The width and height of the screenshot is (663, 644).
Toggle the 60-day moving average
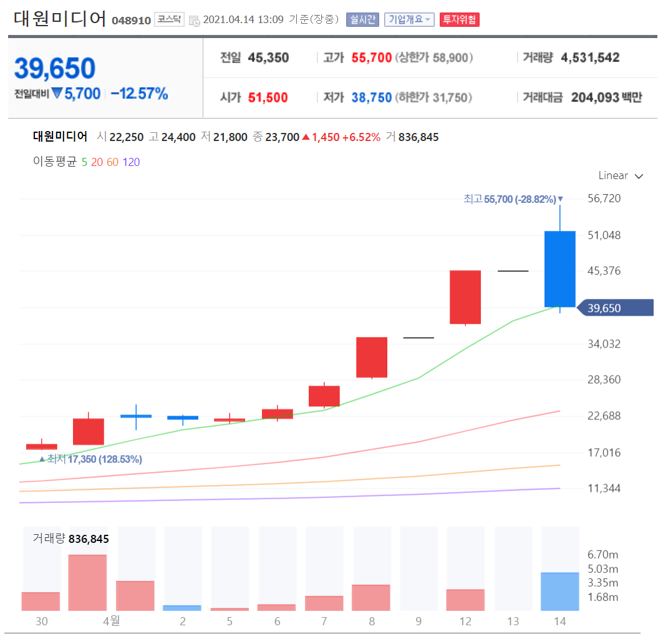[x=112, y=162]
